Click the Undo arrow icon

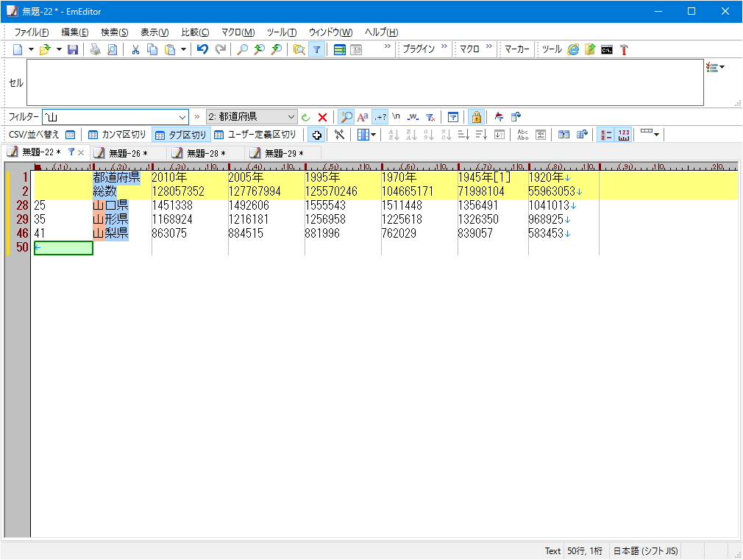tap(203, 49)
